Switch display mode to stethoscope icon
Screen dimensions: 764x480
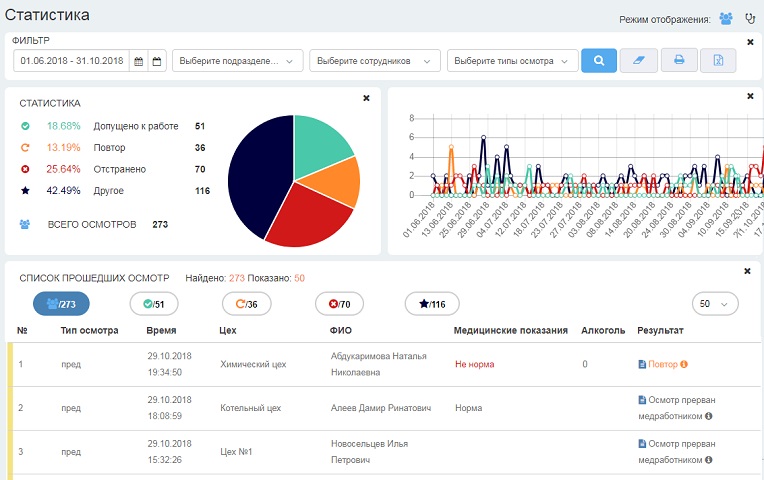coord(751,19)
